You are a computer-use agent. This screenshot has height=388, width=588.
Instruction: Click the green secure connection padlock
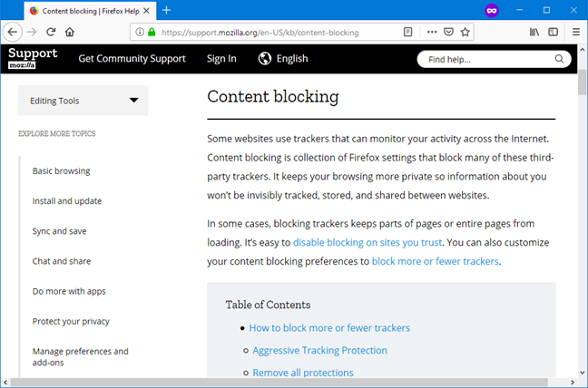coord(152,32)
